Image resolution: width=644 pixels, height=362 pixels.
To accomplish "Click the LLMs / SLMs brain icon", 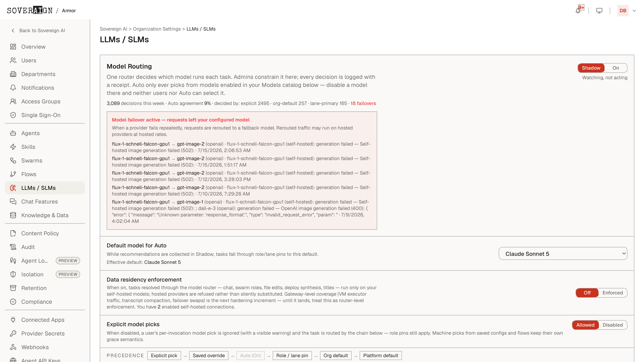I will tap(13, 188).
